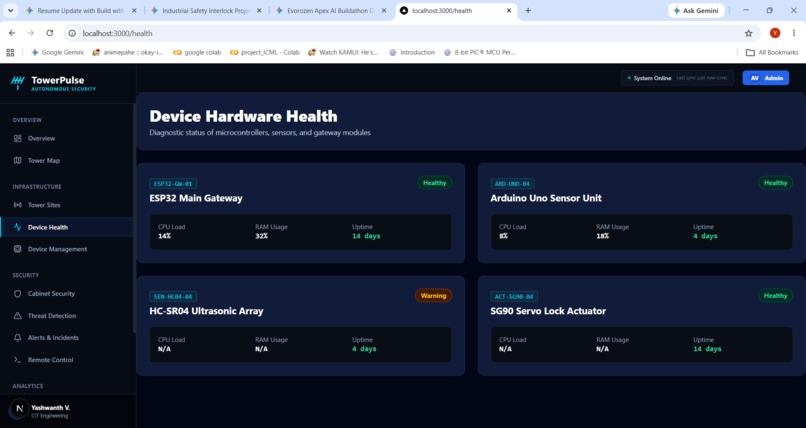Screen dimensions: 806x428
Task: Click the Device Hardware Health heading
Action: tap(243, 116)
